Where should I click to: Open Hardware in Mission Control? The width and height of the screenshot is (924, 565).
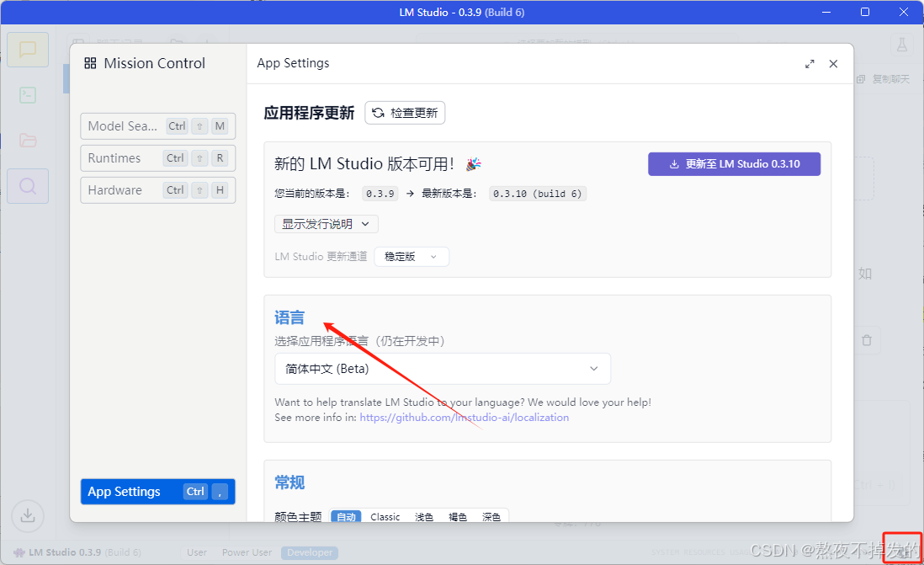pyautogui.click(x=158, y=190)
